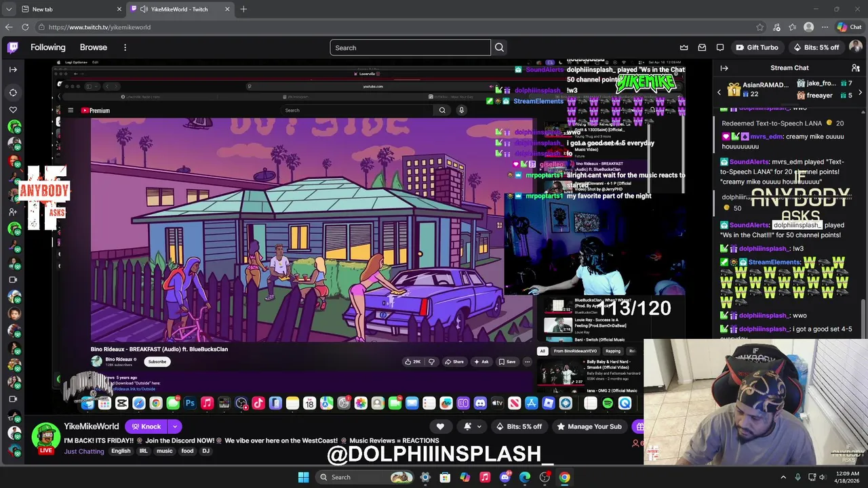Click freeayer gifter entry

[823, 96]
